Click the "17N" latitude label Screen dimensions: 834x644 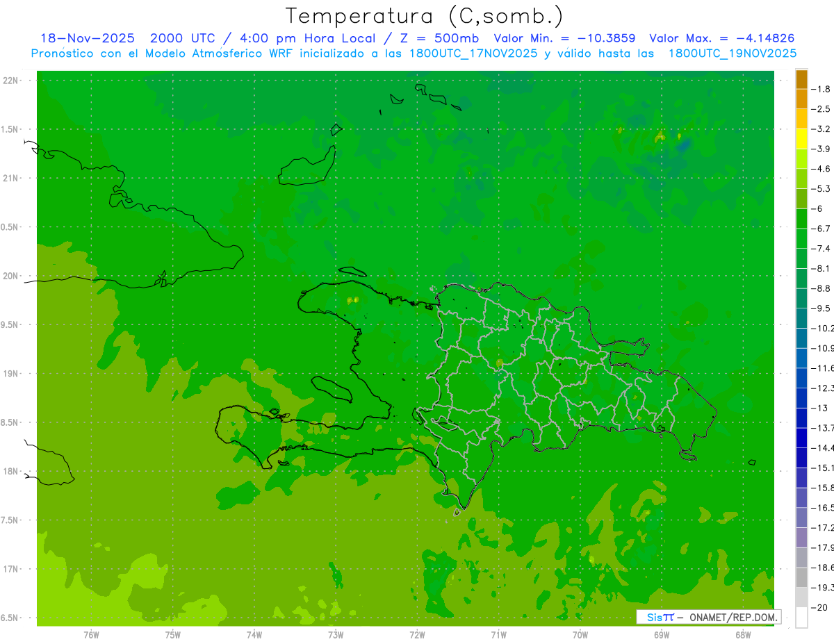10,569
